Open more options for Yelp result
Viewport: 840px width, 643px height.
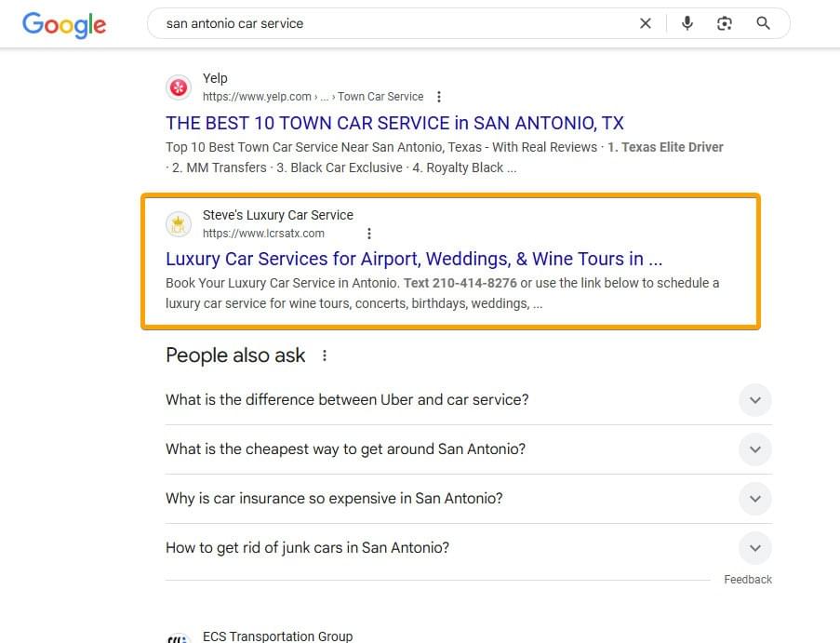[x=439, y=97]
